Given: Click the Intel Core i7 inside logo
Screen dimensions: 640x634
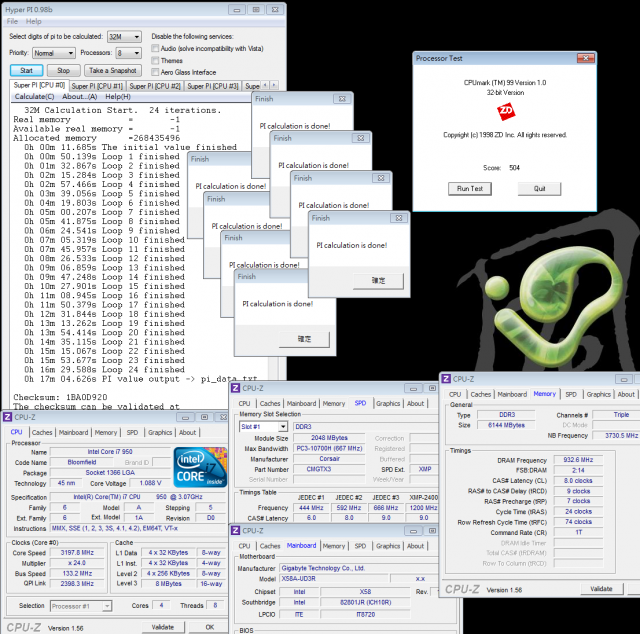Looking at the screenshot, I should (x=200, y=467).
